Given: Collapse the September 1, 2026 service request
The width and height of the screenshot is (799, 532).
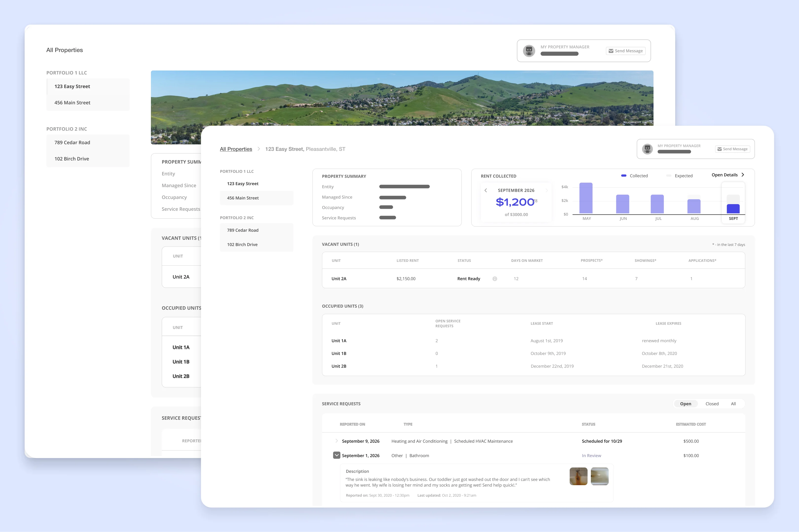Looking at the screenshot, I should [336, 455].
